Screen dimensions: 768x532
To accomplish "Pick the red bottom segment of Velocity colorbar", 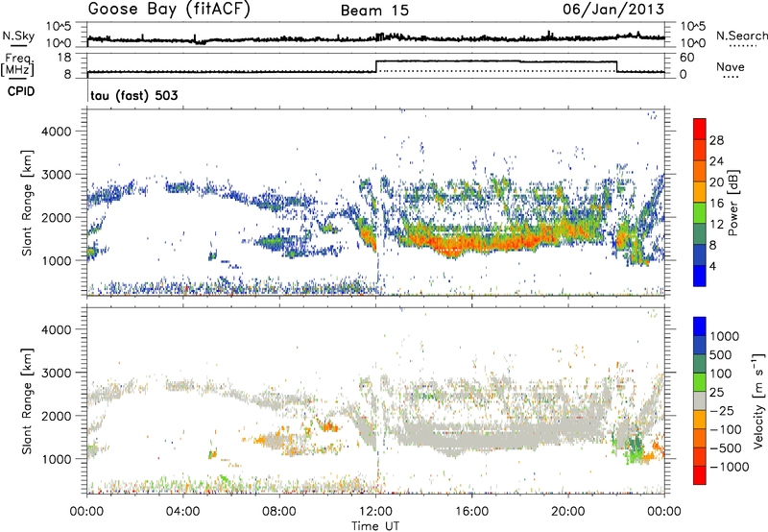I will click(x=700, y=475).
